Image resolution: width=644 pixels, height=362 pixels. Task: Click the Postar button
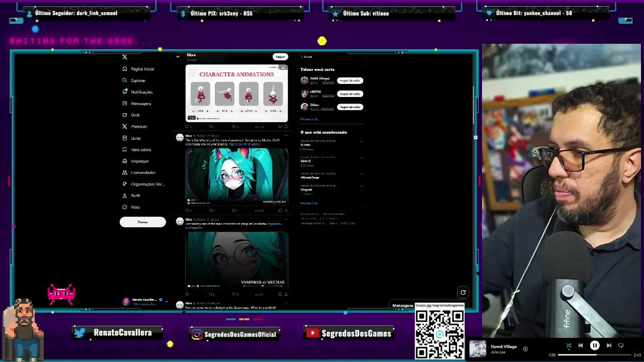pos(143,222)
